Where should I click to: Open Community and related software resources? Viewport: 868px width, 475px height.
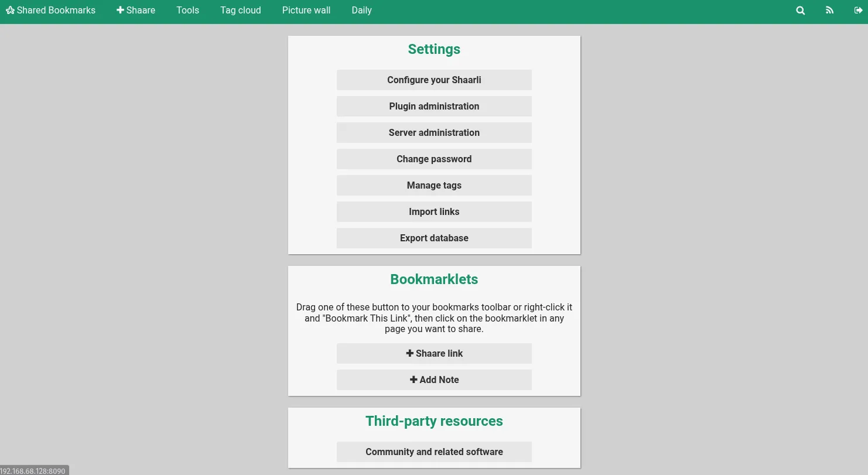(434, 452)
